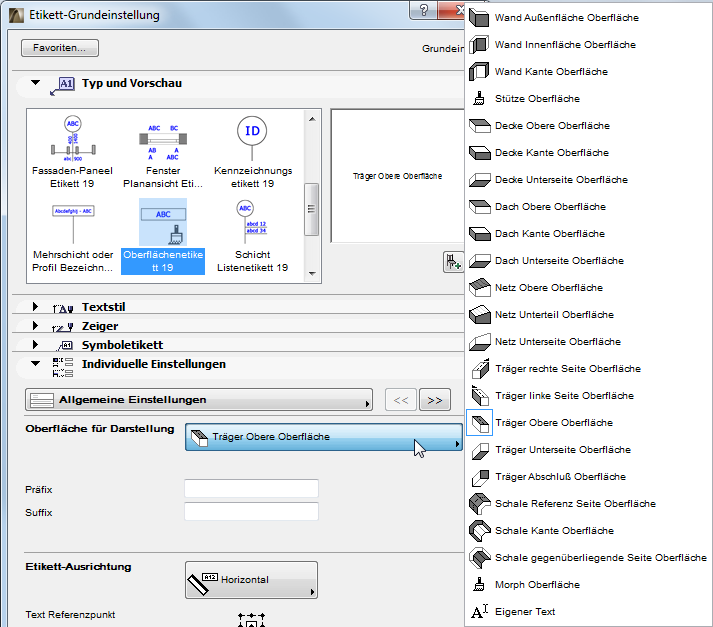713x627 pixels.
Task: Select the Fassaden-Paneel Etikett 19 thumbnail
Action: tap(73, 153)
